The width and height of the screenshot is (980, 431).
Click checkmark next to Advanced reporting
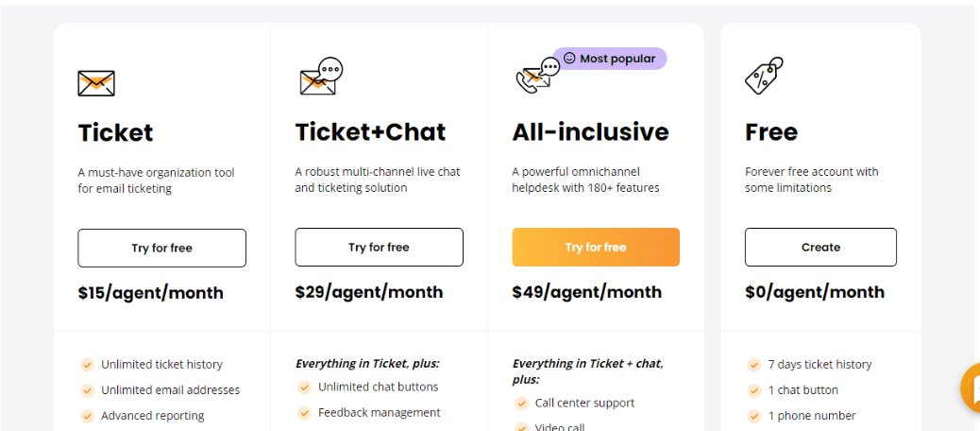click(x=87, y=416)
